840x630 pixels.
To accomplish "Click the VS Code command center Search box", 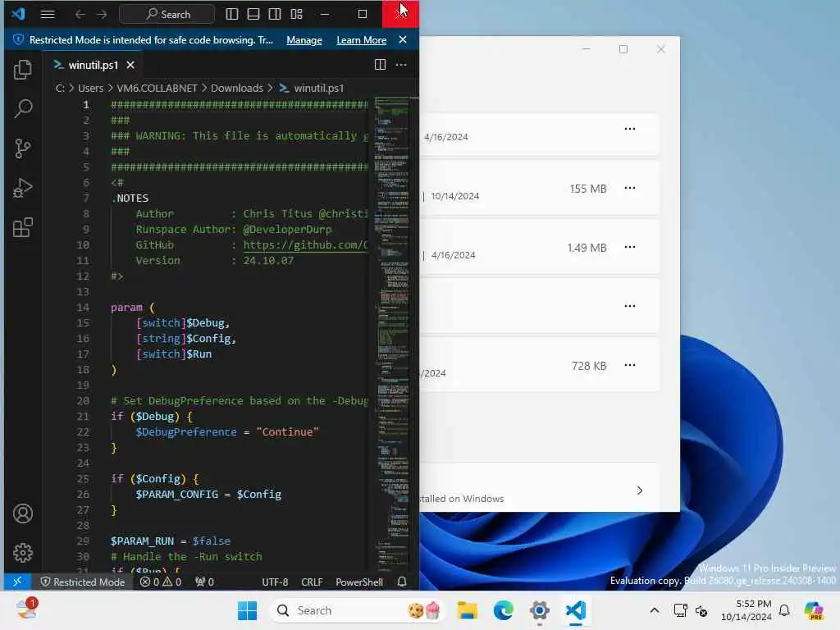I will (167, 14).
